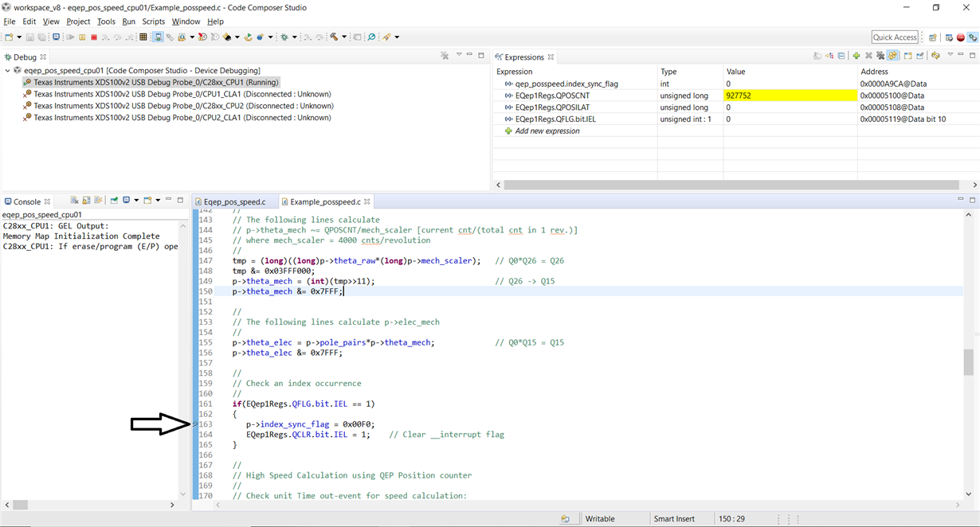Click Remove All Expressions double-X icon

point(880,56)
